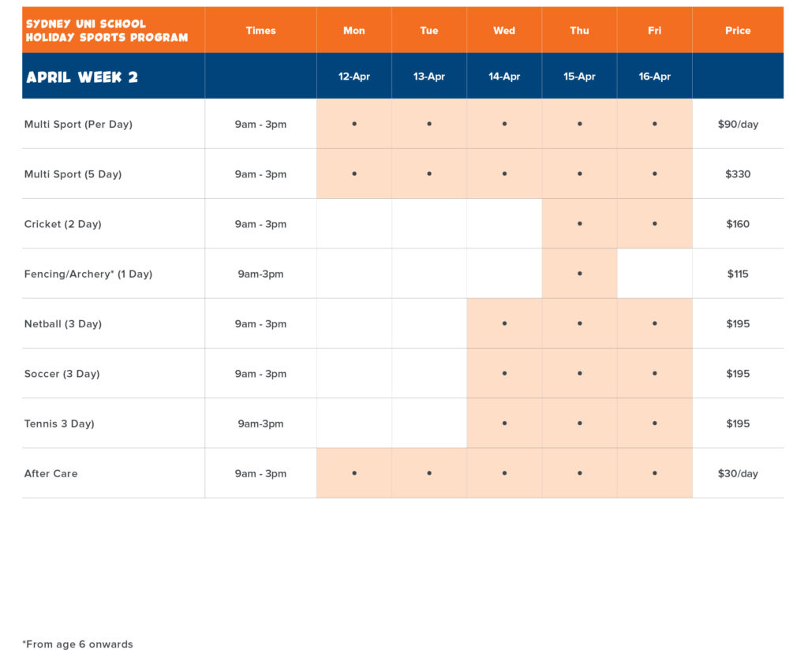The height and width of the screenshot is (672, 808).
Task: Click Thursday dot in Soccer (3 Day) row
Action: pos(580,373)
